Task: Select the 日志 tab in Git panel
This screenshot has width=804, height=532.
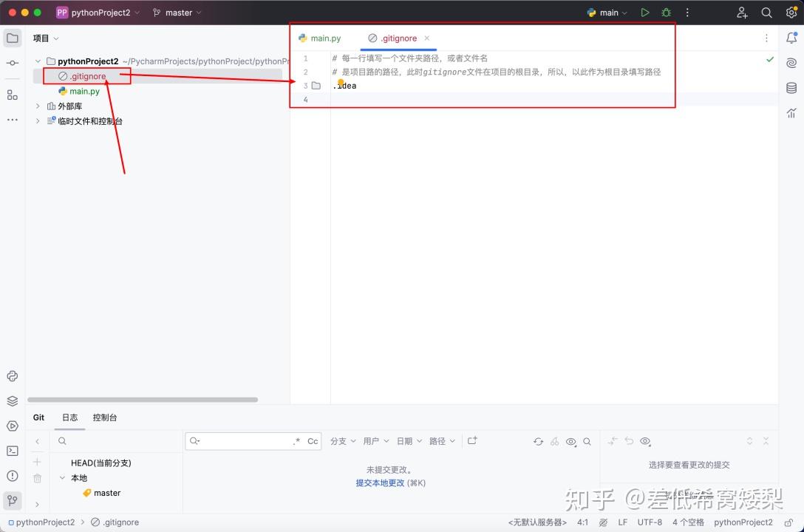Action: coord(69,417)
